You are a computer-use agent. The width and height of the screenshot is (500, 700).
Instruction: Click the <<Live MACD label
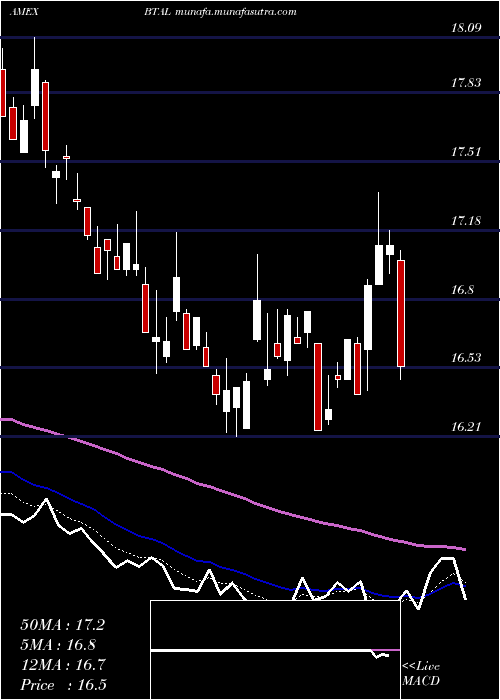tap(421, 674)
